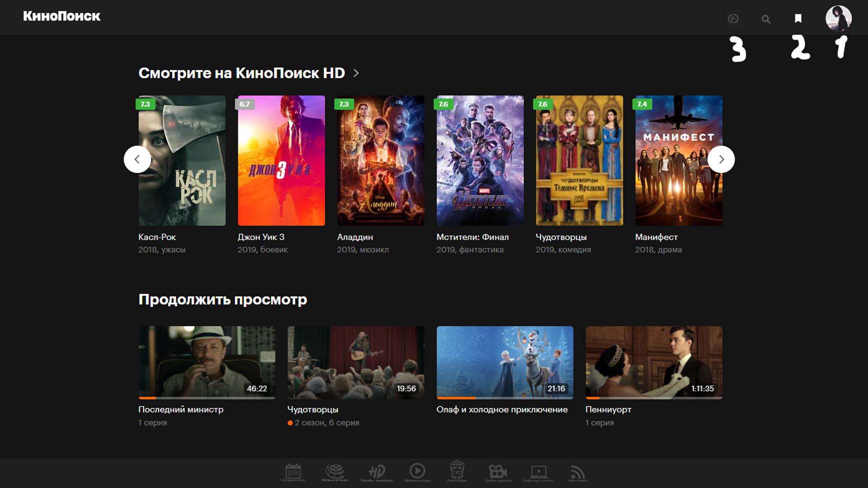Screen dimensions: 868x488
Task: Open the Чудотворцы carousel poster
Action: point(580,160)
